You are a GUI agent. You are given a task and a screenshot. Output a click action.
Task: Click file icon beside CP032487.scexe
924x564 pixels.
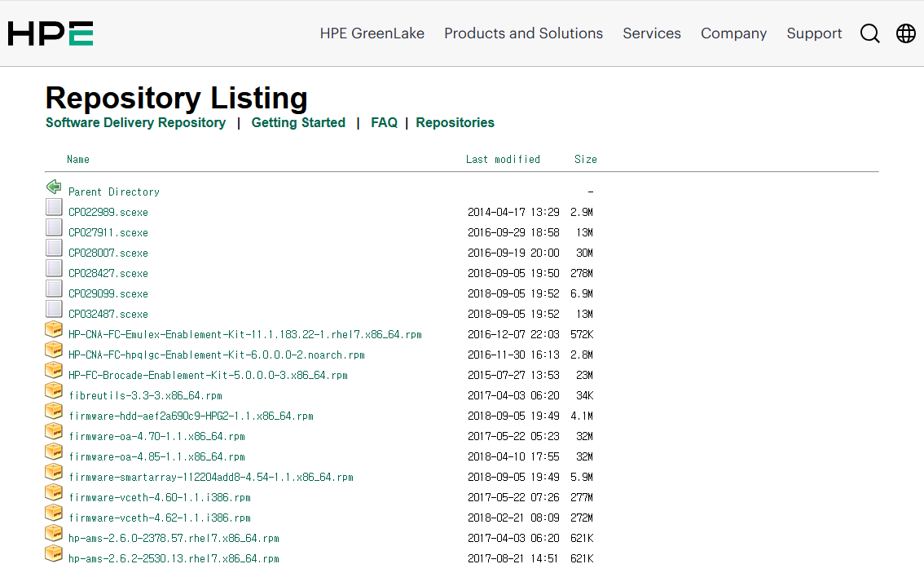click(x=54, y=309)
